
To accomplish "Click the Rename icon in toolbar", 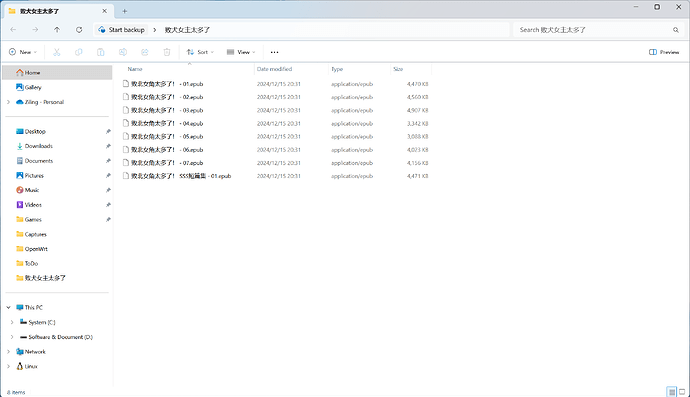I will click(x=123, y=52).
